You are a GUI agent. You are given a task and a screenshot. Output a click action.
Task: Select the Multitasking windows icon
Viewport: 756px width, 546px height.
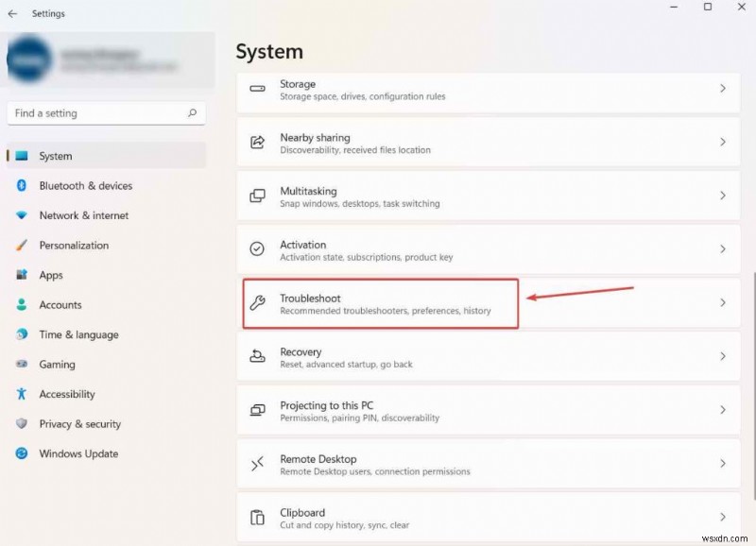(x=257, y=196)
